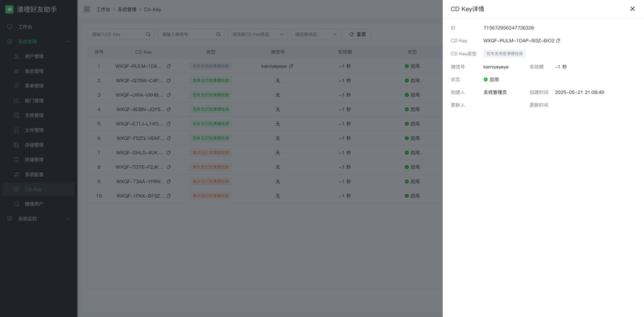The height and width of the screenshot is (317, 644).
Task: Open 存储管理 via its storage icon
Action: pyautogui.click(x=16, y=145)
